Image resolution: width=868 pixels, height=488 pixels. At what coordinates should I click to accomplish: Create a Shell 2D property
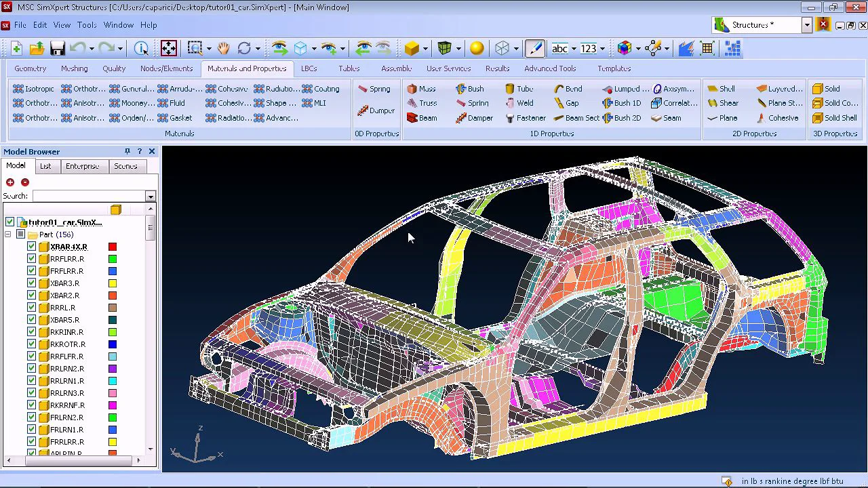721,89
